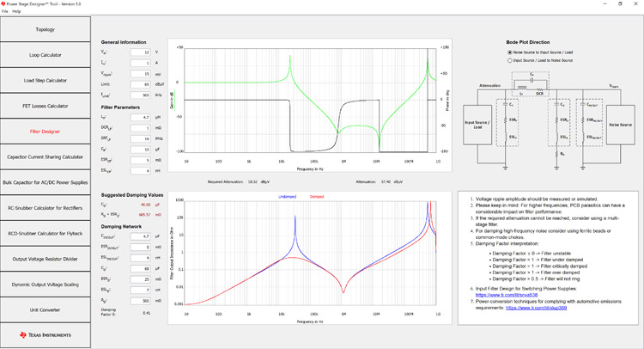Open the ti.com snva538 link
Screen dimensions: 644x349
pos(507,295)
